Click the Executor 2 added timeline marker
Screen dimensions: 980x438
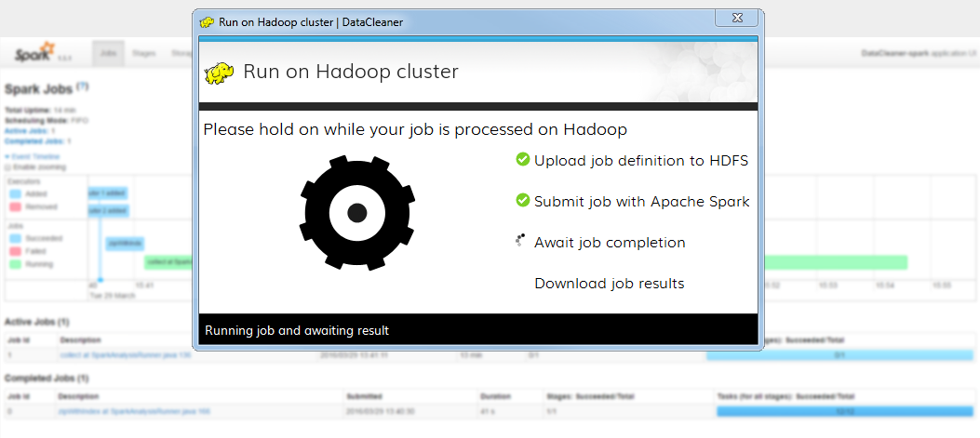tap(108, 211)
